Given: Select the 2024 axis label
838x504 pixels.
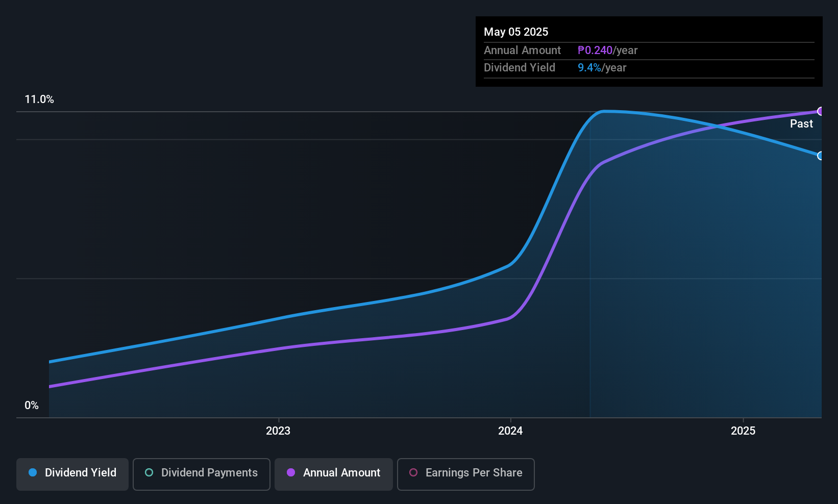Looking at the screenshot, I should click(510, 431).
